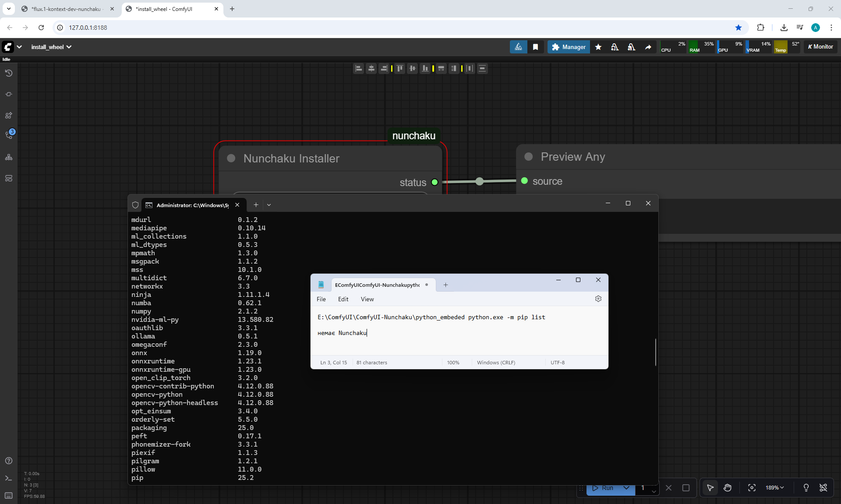Viewport: 841px width, 504px height.
Task: Open the ComfyUI Manager
Action: coord(569,47)
